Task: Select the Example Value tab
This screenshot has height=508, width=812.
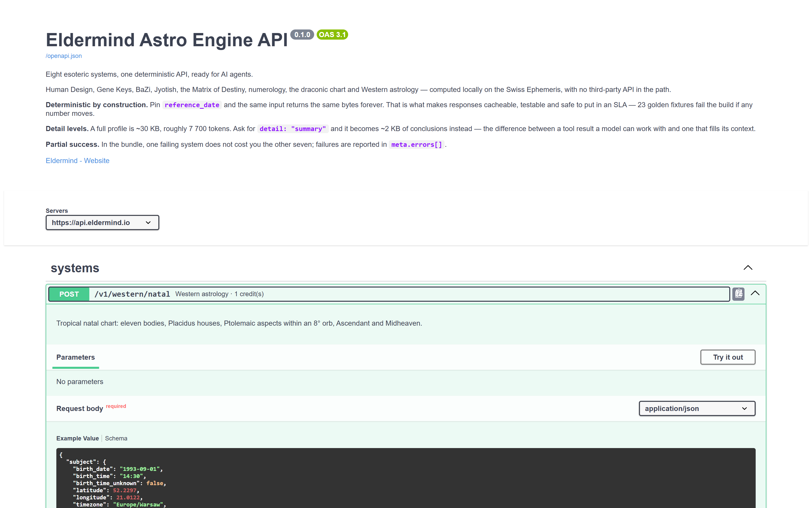Action: click(77, 438)
